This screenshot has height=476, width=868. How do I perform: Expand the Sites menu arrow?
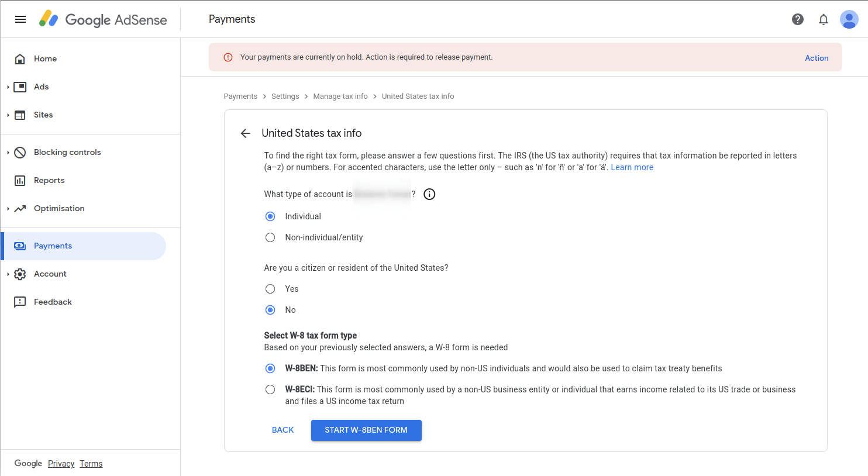pyautogui.click(x=8, y=115)
